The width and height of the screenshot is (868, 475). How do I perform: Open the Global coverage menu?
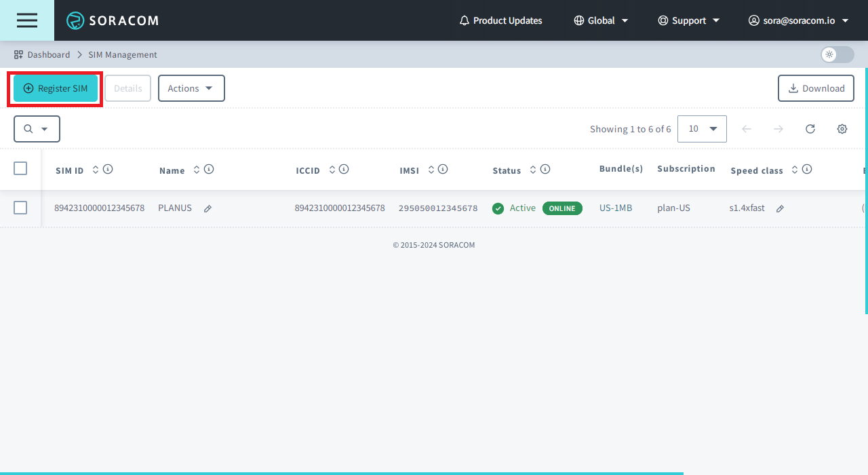pos(601,20)
